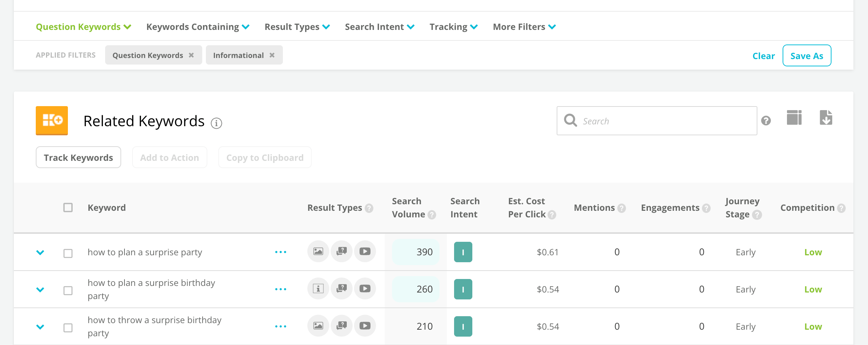
Task: Click the help icon beside search box
Action: point(766,121)
